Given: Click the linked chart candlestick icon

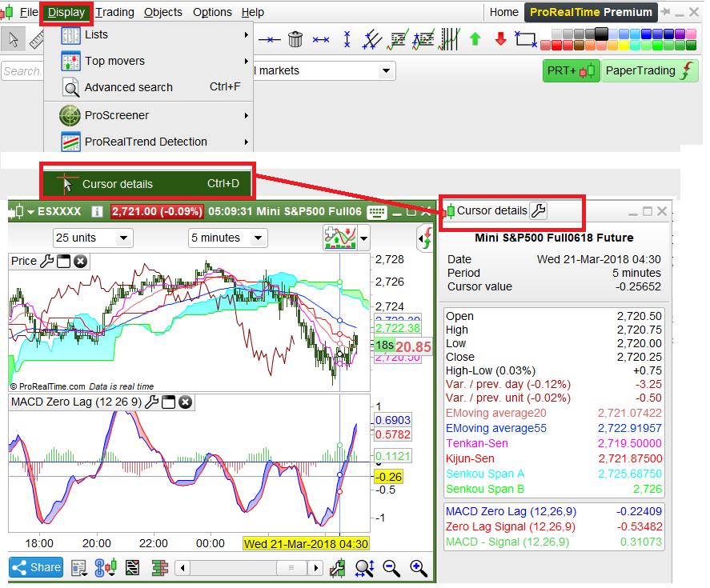Looking at the screenshot, I should pos(106,568).
